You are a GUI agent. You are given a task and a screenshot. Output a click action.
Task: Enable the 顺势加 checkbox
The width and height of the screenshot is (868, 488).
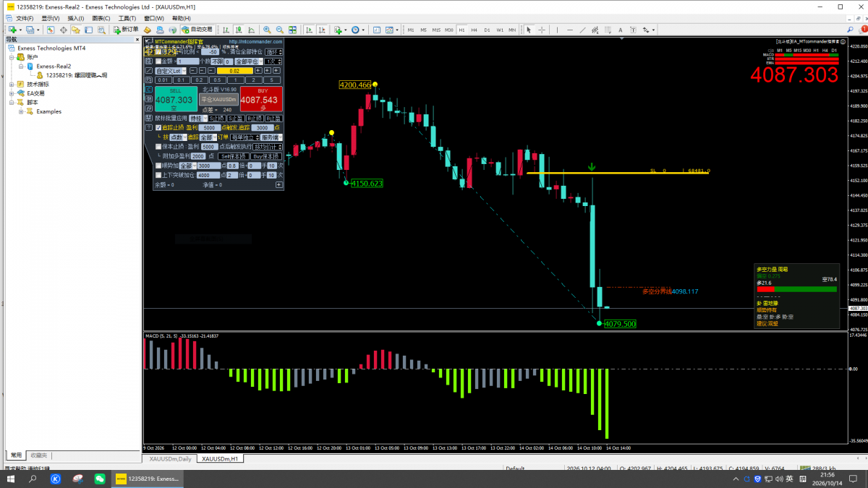pos(159,166)
